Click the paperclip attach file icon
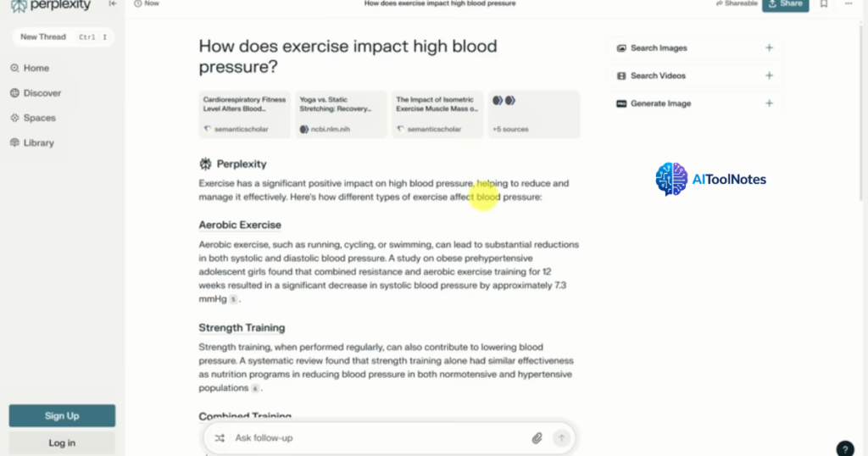The image size is (868, 456). [537, 438]
